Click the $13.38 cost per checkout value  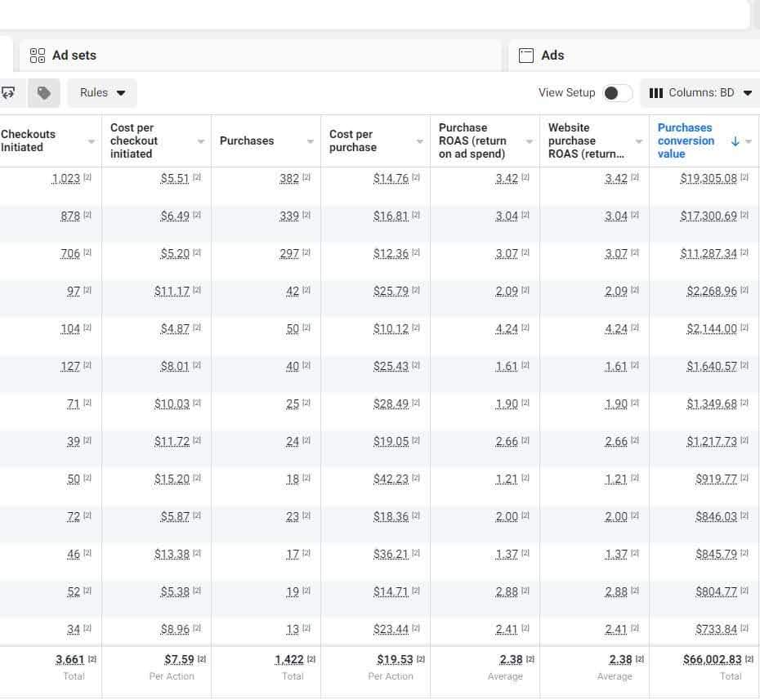click(172, 554)
